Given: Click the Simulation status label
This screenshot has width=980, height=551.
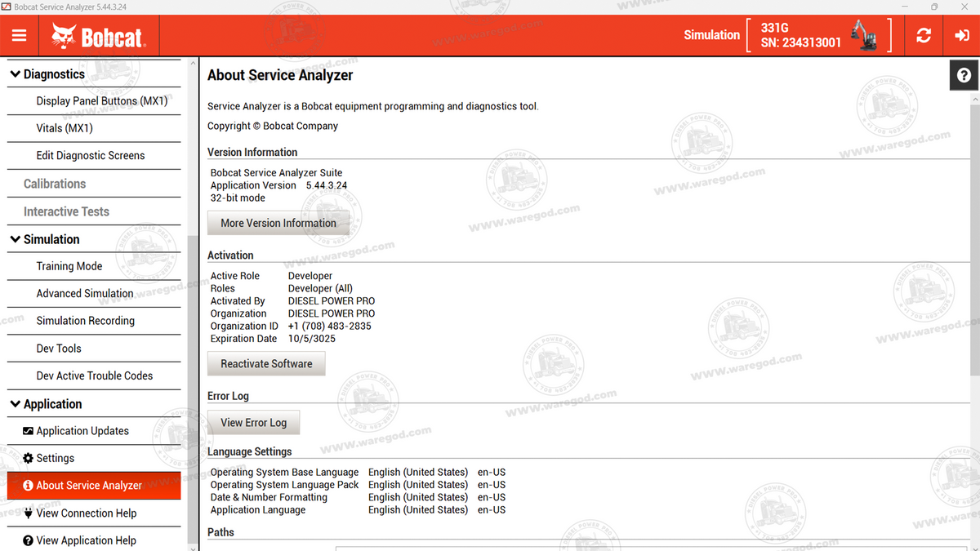Looking at the screenshot, I should tap(712, 35).
